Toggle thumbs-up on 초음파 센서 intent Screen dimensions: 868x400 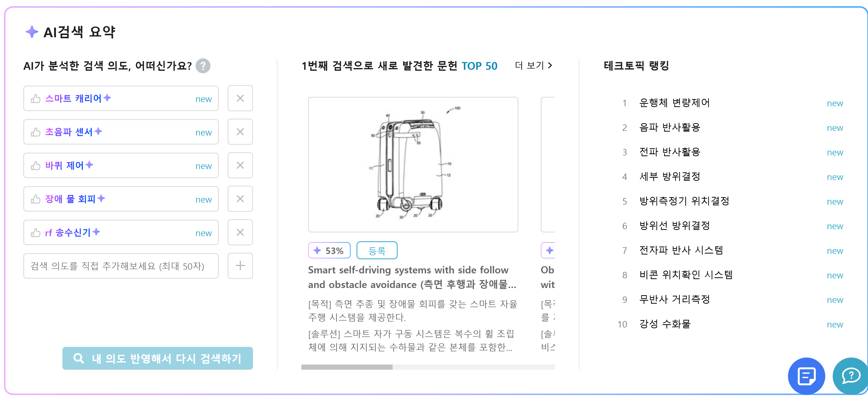35,132
